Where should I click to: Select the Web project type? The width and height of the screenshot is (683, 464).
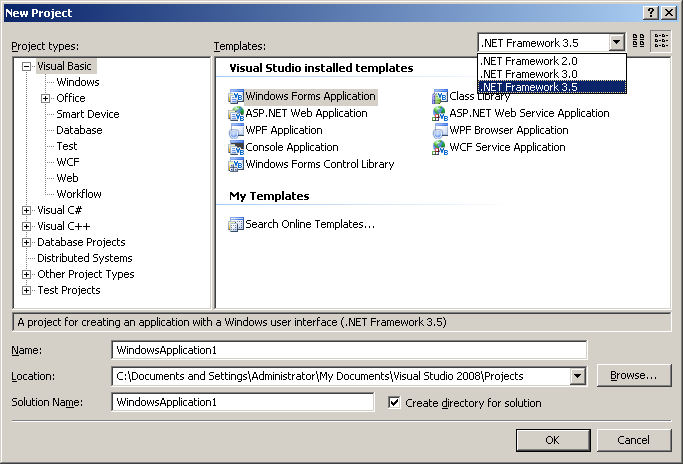(68, 178)
